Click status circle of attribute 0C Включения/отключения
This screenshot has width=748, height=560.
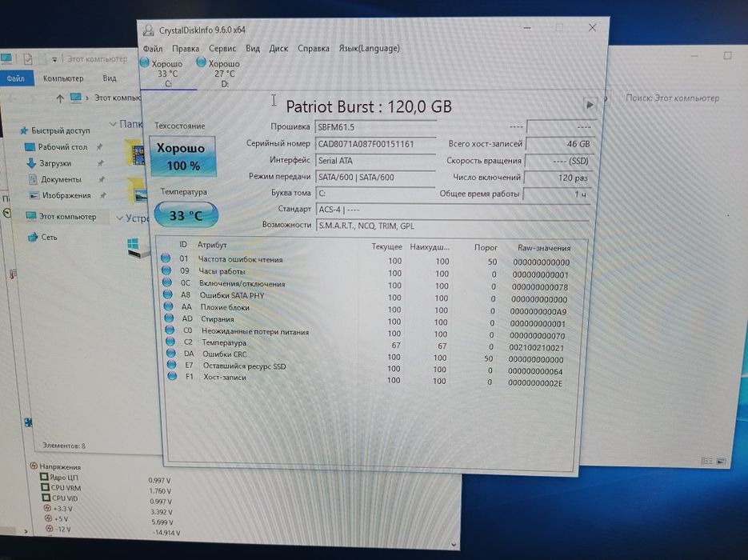(x=167, y=282)
